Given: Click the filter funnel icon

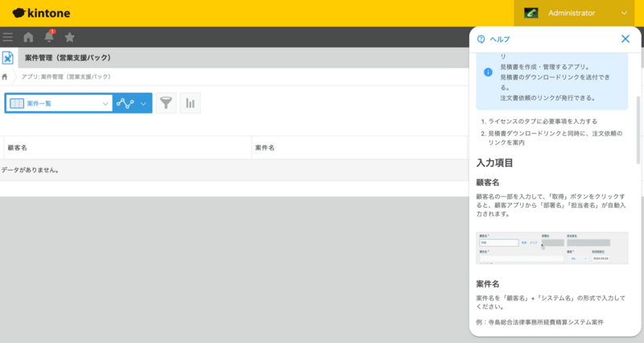Looking at the screenshot, I should click(x=166, y=103).
